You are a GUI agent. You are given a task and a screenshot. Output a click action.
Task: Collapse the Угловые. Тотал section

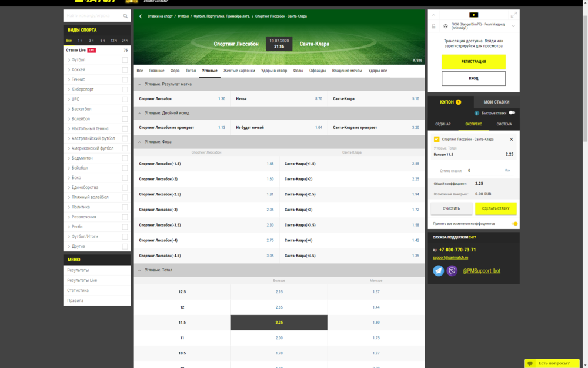(139, 270)
